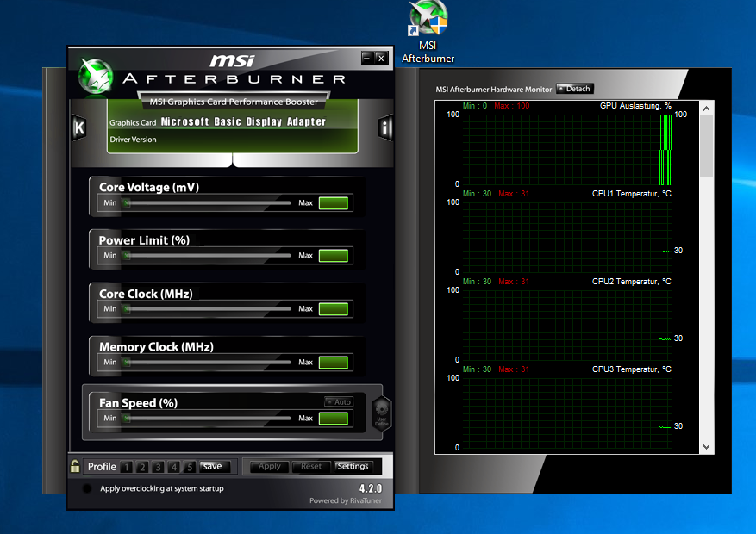Click the hardware monitor scrollbar thumb
This screenshot has height=534, width=756.
706,146
